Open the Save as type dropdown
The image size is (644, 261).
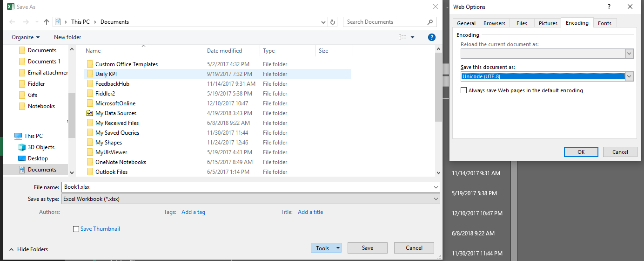coord(250,199)
